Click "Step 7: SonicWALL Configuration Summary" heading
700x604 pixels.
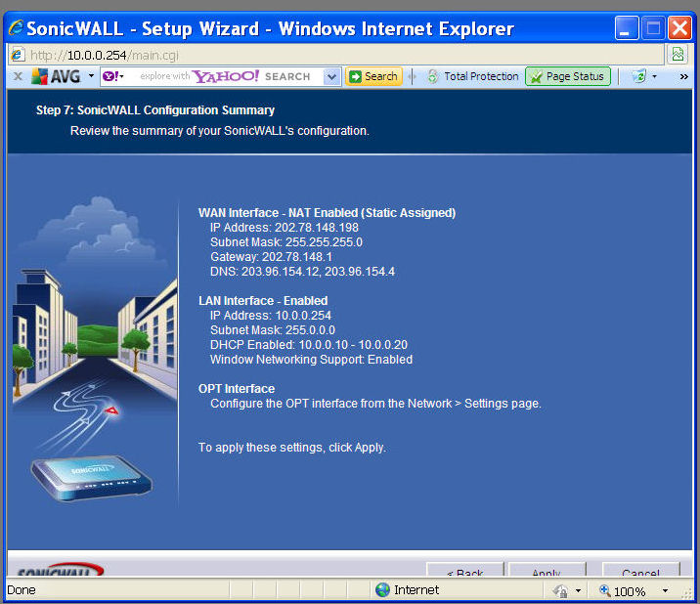155,110
